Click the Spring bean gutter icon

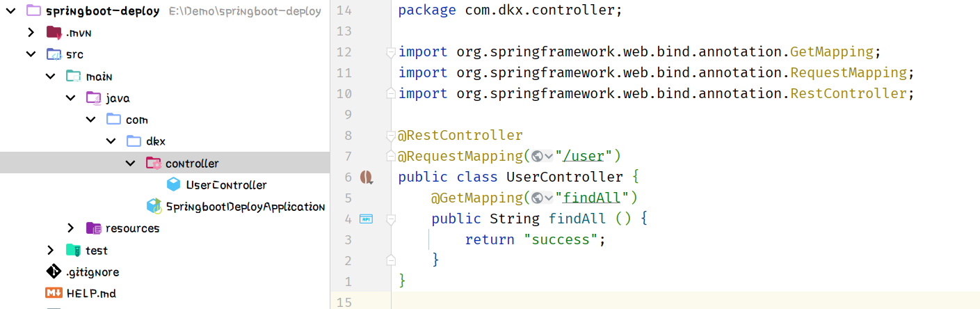367,177
